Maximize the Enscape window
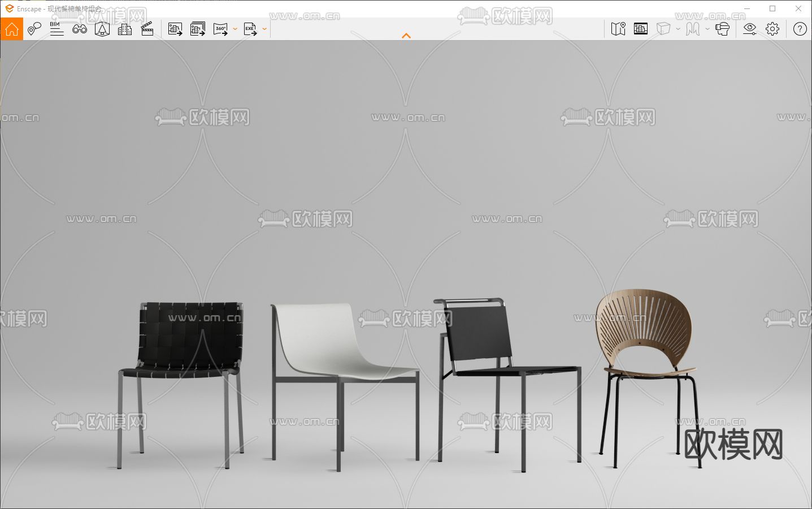 (772, 8)
